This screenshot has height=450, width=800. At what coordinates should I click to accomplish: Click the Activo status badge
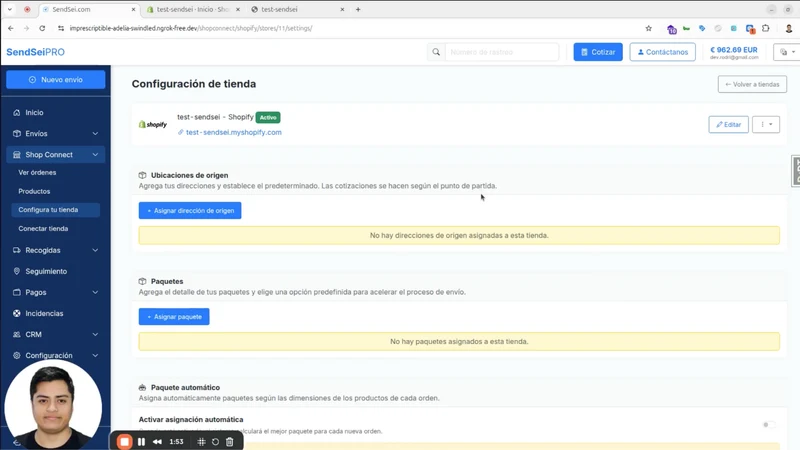(x=268, y=117)
